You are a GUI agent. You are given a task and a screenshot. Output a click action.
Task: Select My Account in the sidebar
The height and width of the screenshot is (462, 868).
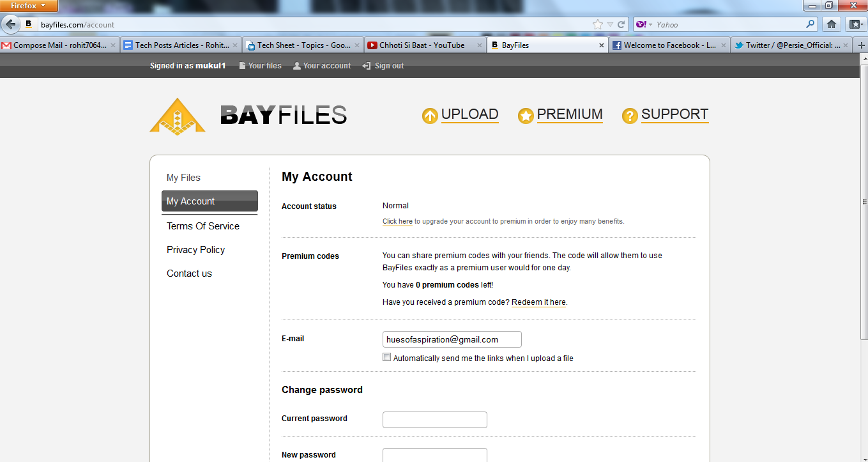tap(209, 201)
